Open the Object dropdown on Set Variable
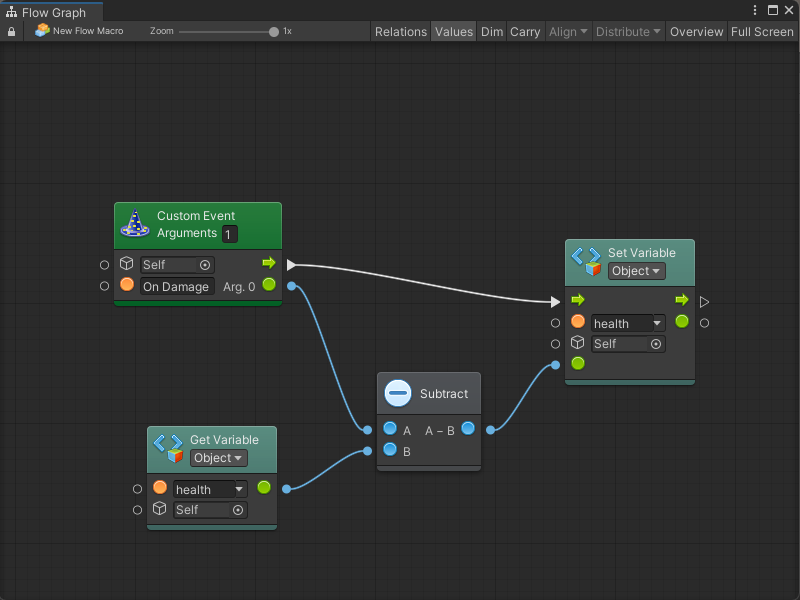800x600 pixels. tap(636, 271)
